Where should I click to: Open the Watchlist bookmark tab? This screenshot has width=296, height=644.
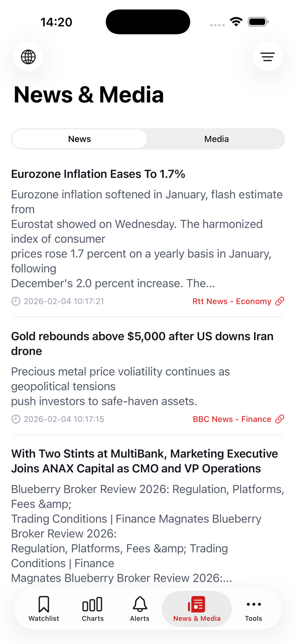(44, 609)
